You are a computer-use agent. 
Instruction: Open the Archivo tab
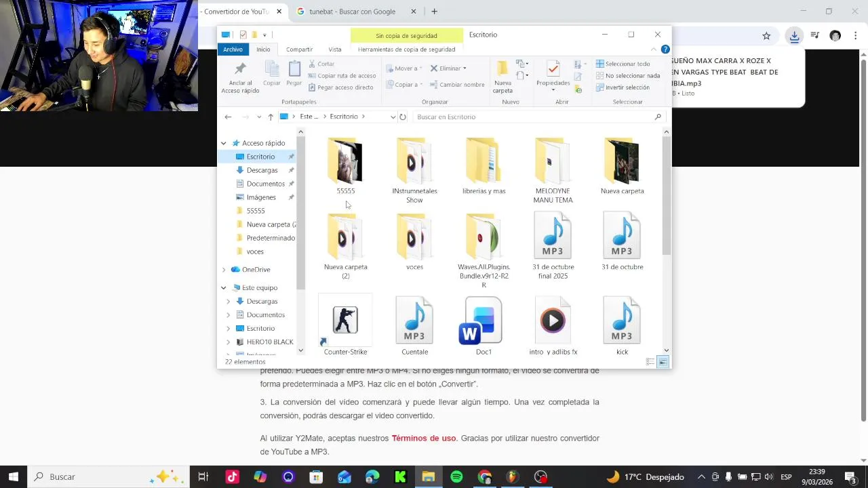[x=233, y=49]
